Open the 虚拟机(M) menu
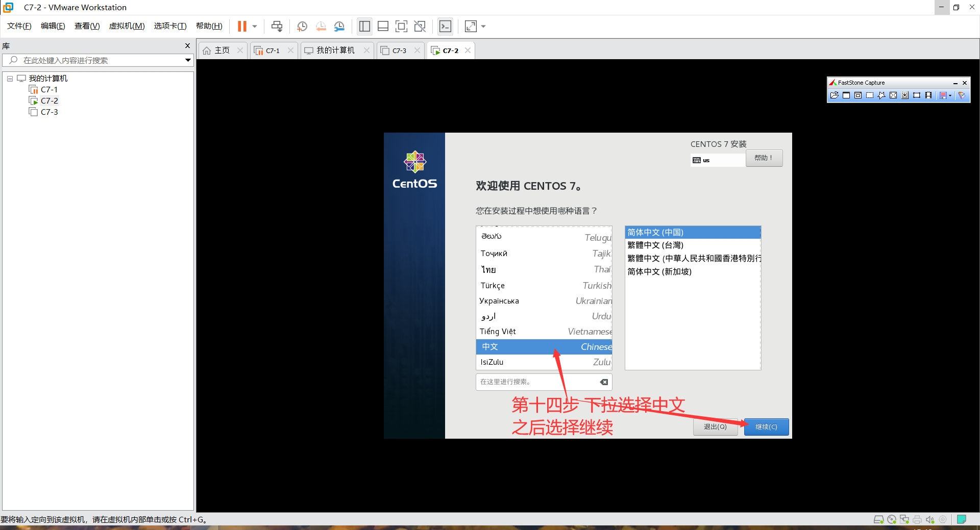The width and height of the screenshot is (980, 530). 127,26
